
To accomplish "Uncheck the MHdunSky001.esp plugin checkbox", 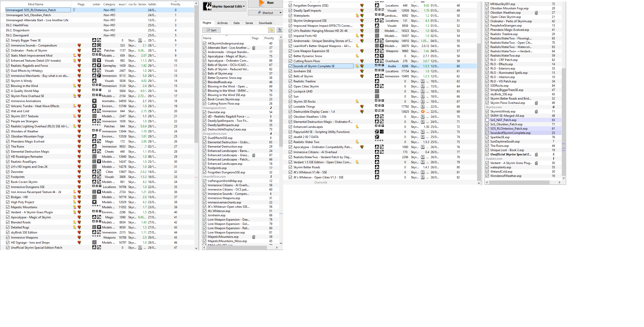I will tap(487, 4).
